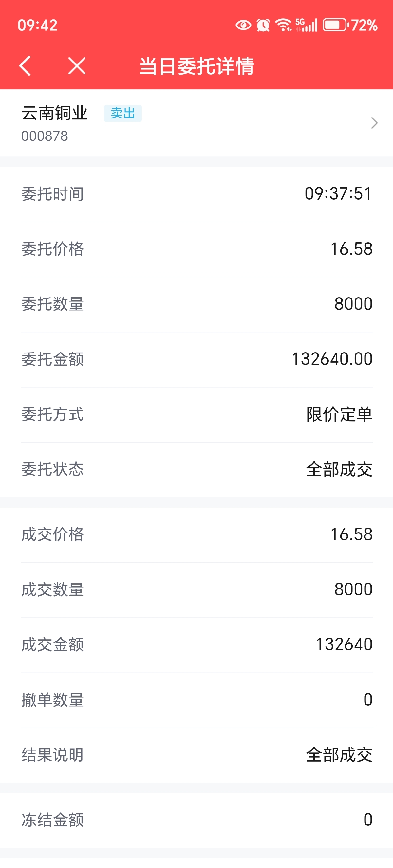The image size is (393, 868).
Task: Tap the back arrow in header
Action: tap(25, 66)
